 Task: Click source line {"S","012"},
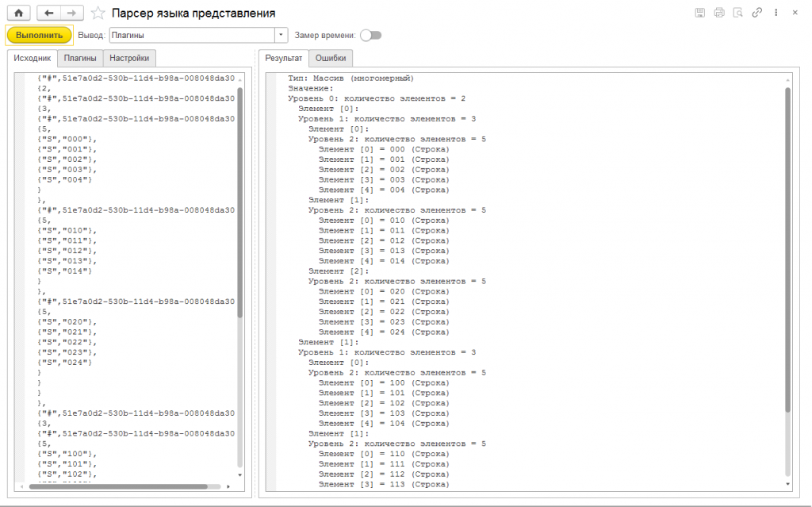(x=67, y=251)
